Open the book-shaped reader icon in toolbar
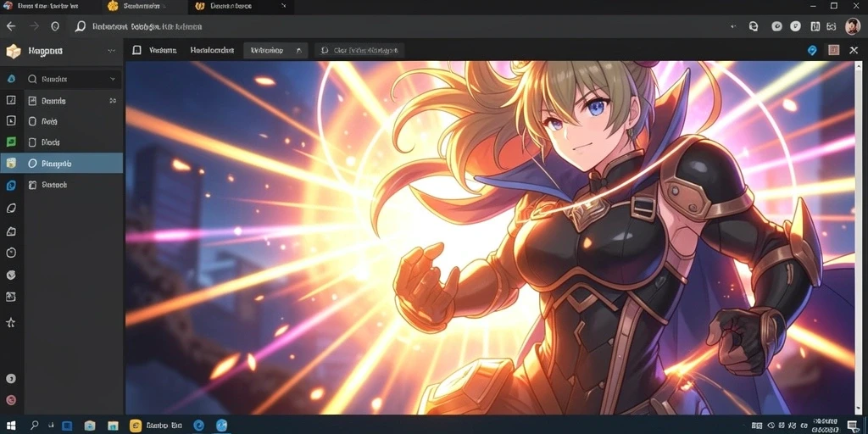This screenshot has height=434, width=868. (815, 26)
